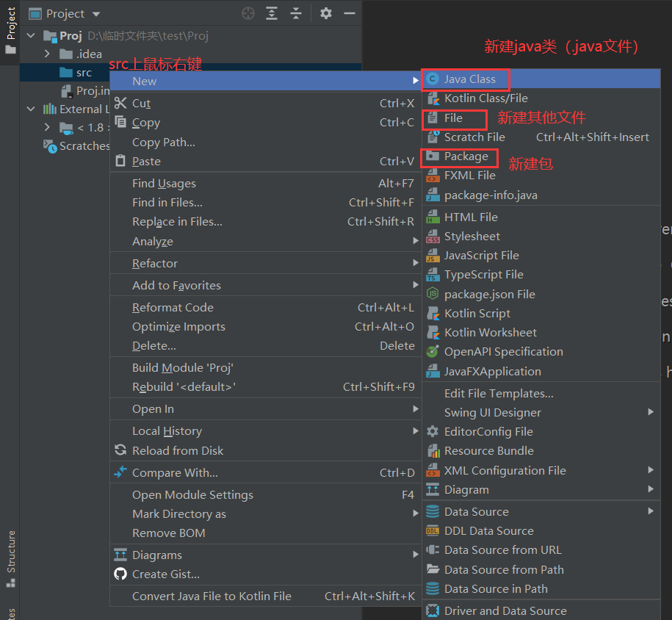
Task: Click the Cut scissors icon
Action: 120,103
